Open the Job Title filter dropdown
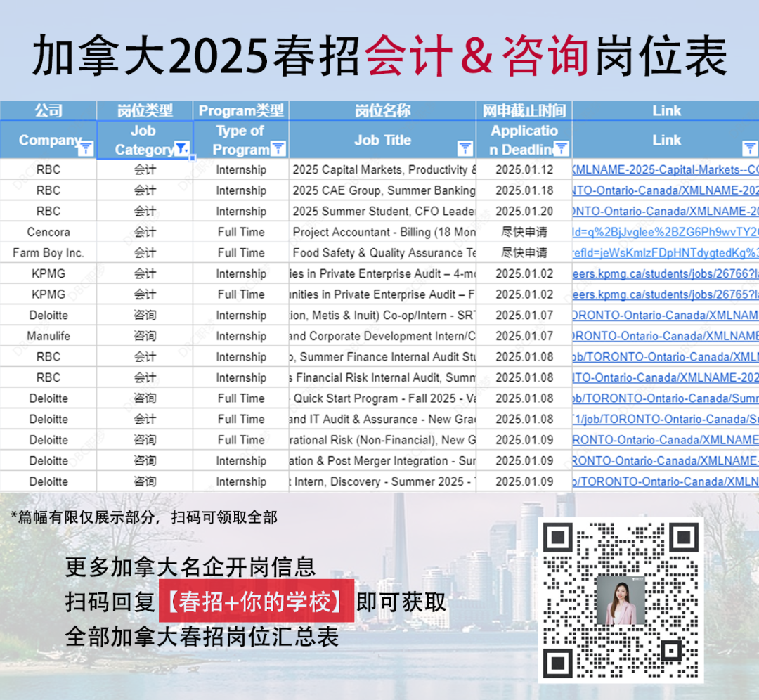Screen dimensions: 759x700 [465, 148]
